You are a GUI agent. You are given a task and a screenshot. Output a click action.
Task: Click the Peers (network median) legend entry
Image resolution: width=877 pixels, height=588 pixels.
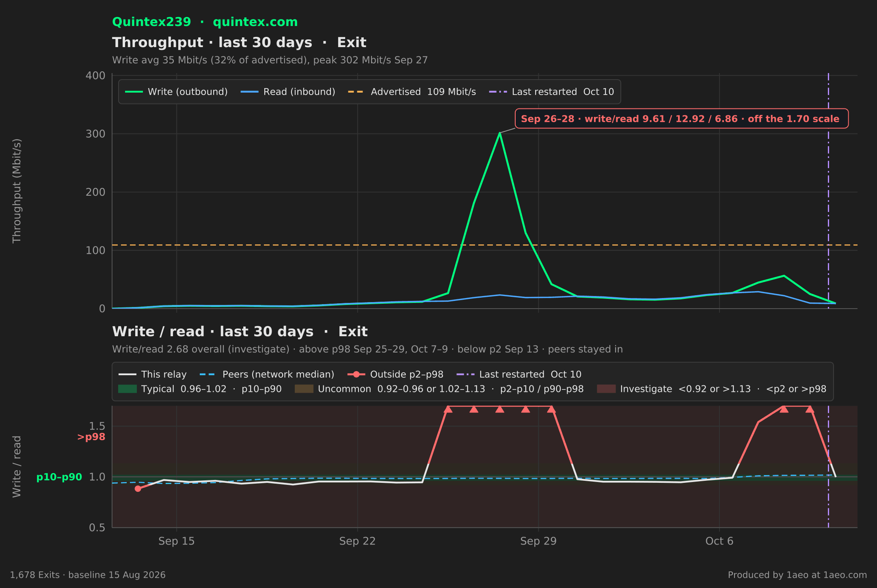click(267, 374)
